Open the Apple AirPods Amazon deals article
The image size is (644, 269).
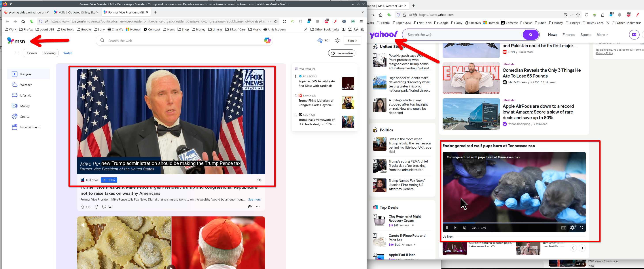click(x=538, y=112)
